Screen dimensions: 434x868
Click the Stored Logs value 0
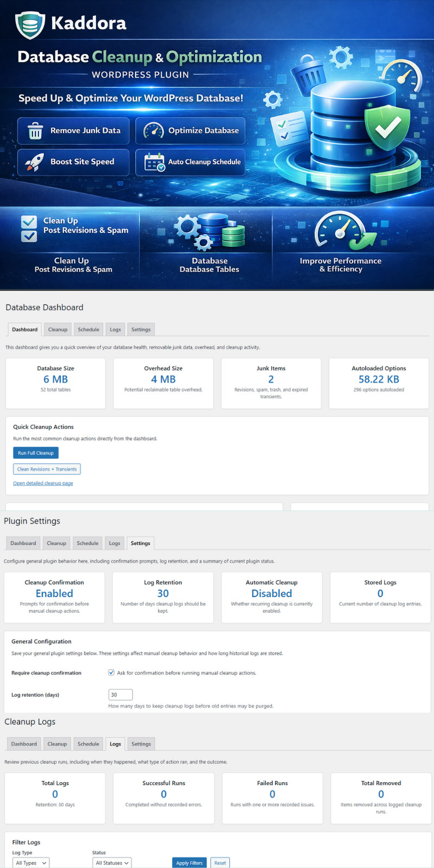coord(380,593)
